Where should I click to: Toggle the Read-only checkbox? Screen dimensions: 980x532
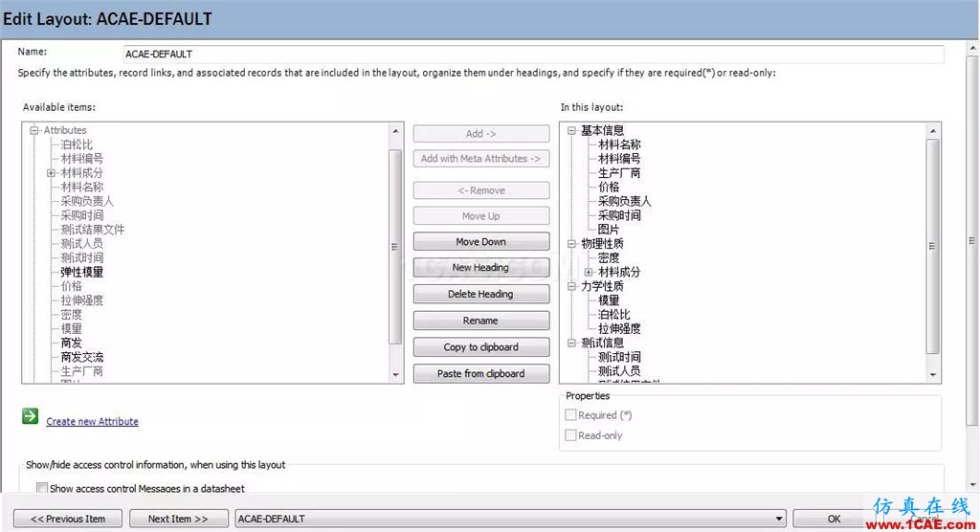570,435
